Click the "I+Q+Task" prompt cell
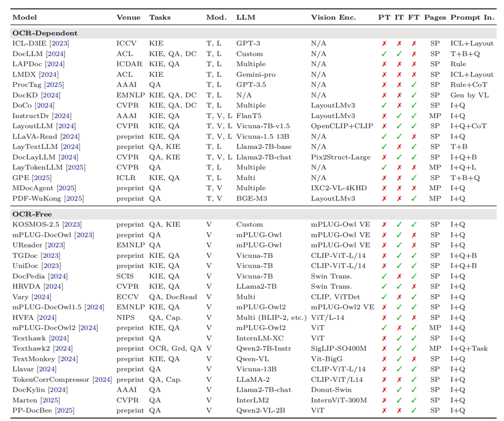 (x=469, y=348)
